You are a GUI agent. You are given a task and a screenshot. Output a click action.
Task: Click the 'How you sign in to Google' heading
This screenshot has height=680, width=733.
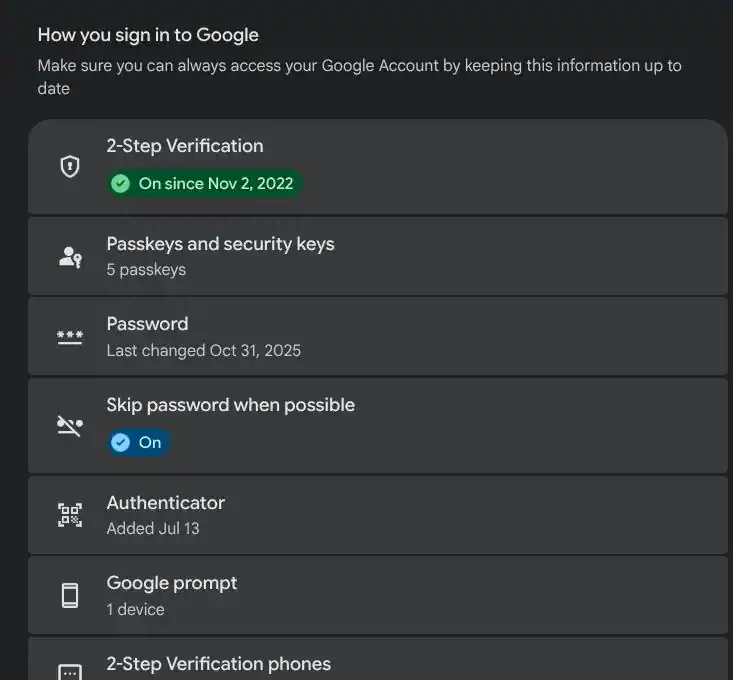click(x=148, y=35)
